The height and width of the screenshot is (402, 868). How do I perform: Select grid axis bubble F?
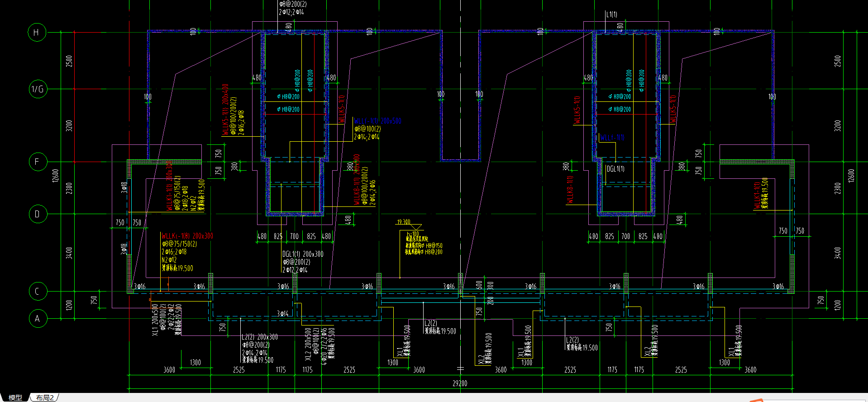(x=38, y=162)
